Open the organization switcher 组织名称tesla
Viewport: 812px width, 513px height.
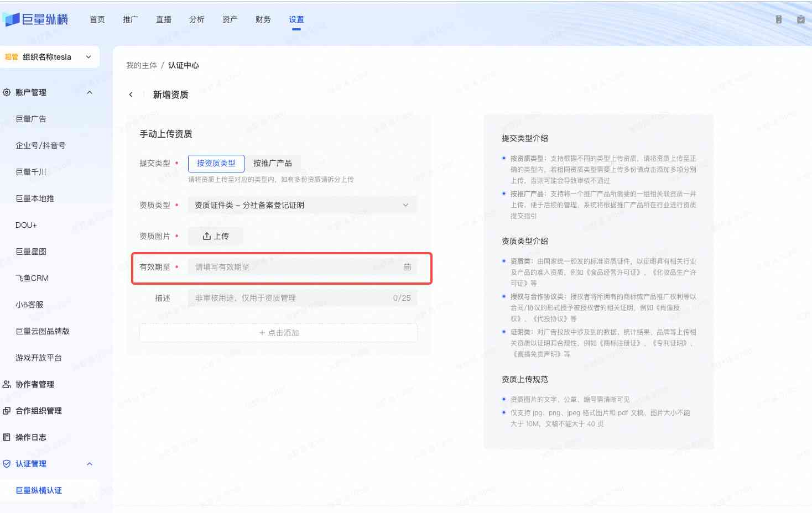[x=49, y=57]
